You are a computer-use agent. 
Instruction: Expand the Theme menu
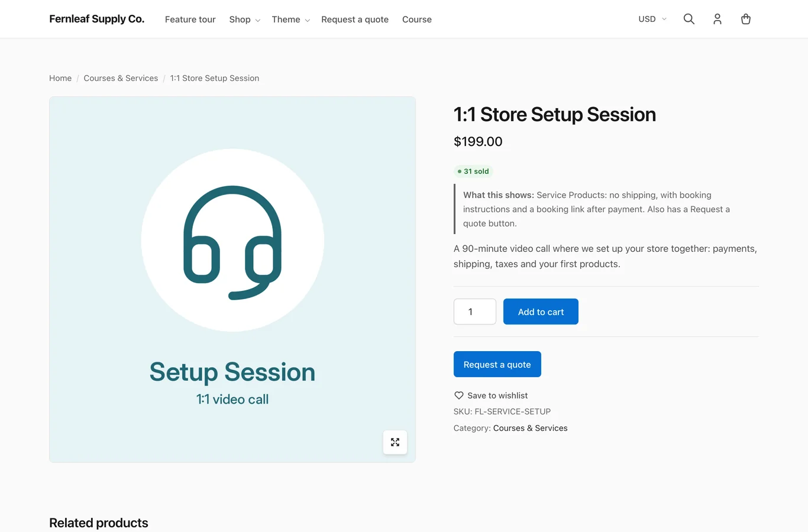[x=290, y=20]
